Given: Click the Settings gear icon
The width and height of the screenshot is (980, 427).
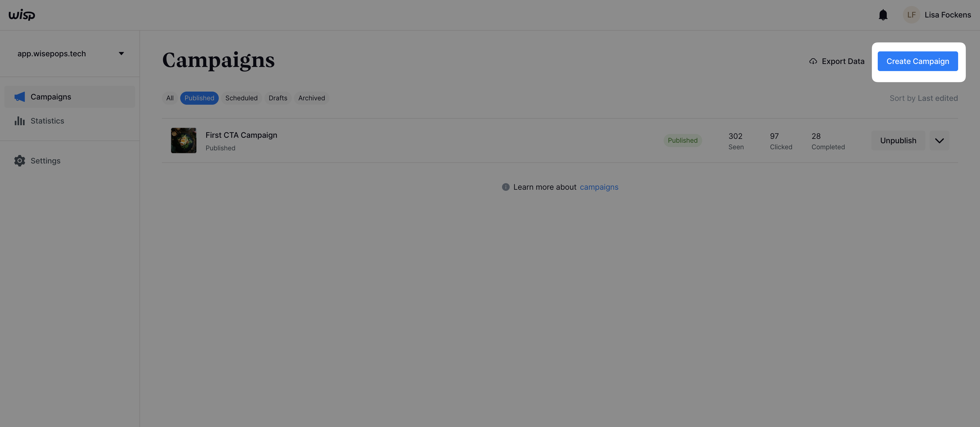Looking at the screenshot, I should (20, 161).
